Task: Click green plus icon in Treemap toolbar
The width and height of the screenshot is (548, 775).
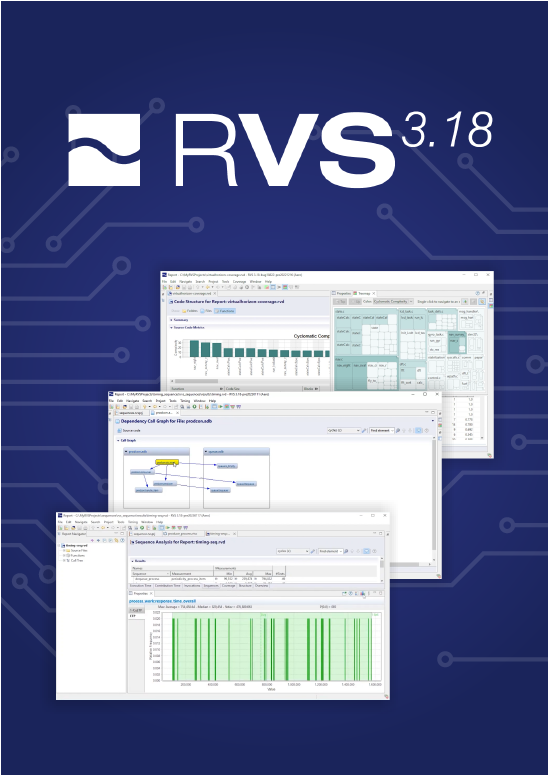Action: point(465,301)
